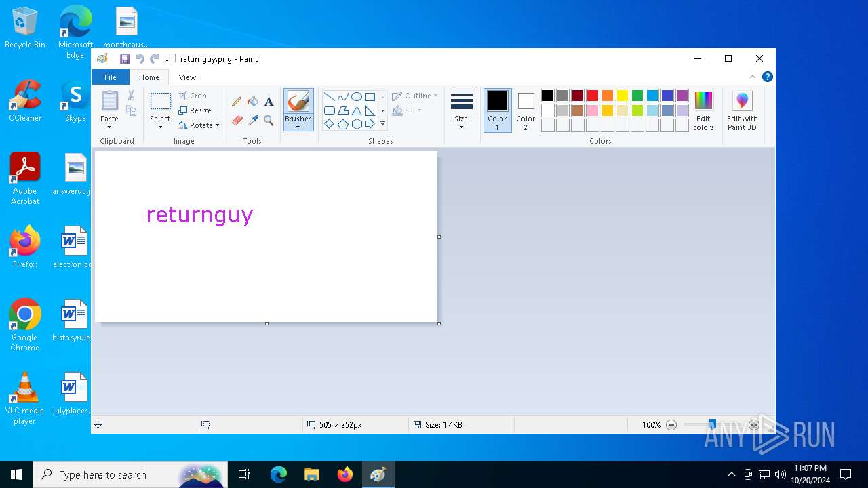
Task: Click the Redo arrow in title bar
Action: 155,59
